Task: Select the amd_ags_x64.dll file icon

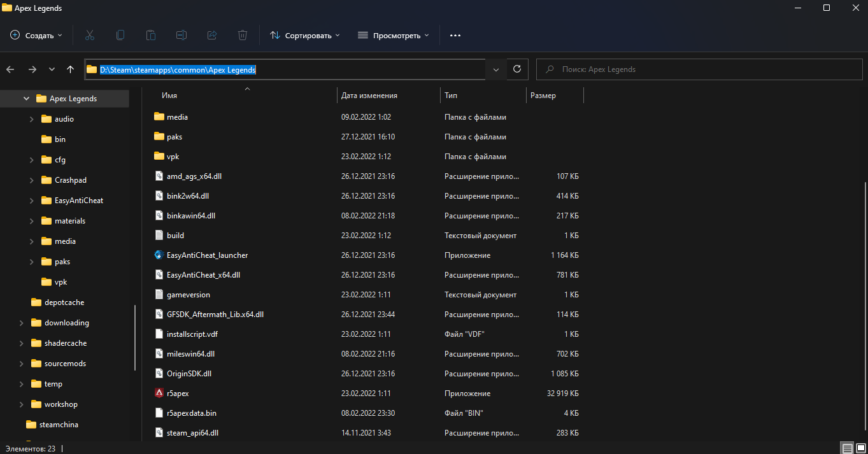Action: [159, 176]
